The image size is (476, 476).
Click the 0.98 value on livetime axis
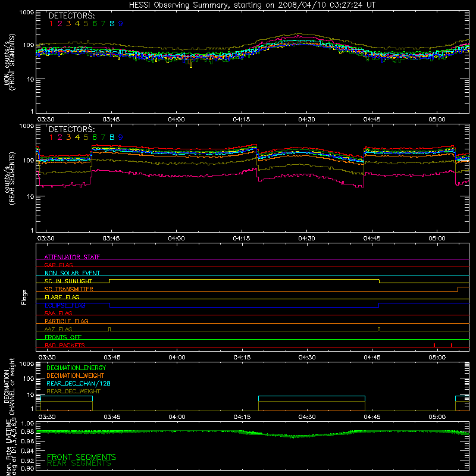click(x=28, y=432)
